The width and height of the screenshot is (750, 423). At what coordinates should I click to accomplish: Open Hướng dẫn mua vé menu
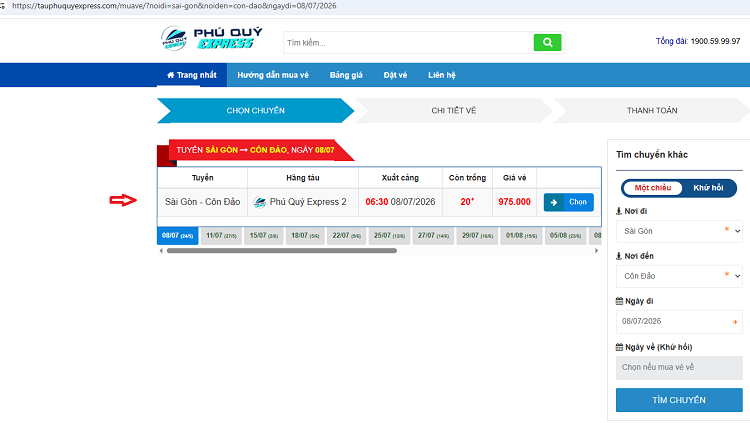click(x=273, y=75)
